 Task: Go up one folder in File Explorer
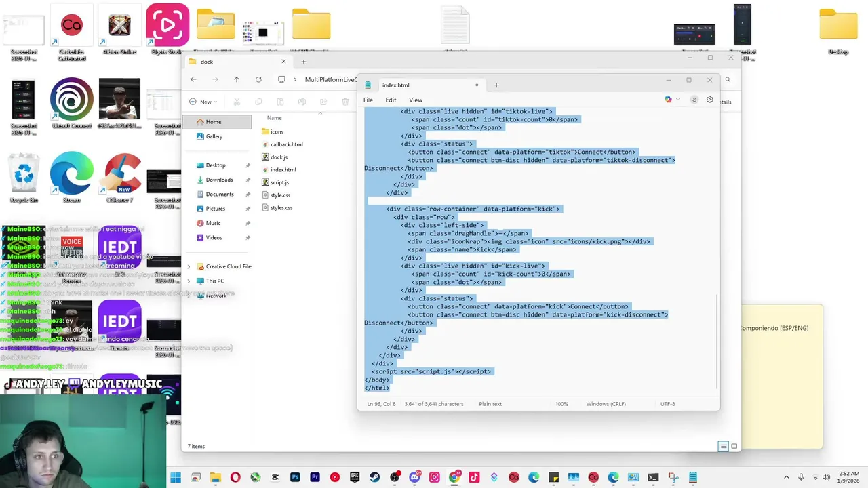click(237, 79)
